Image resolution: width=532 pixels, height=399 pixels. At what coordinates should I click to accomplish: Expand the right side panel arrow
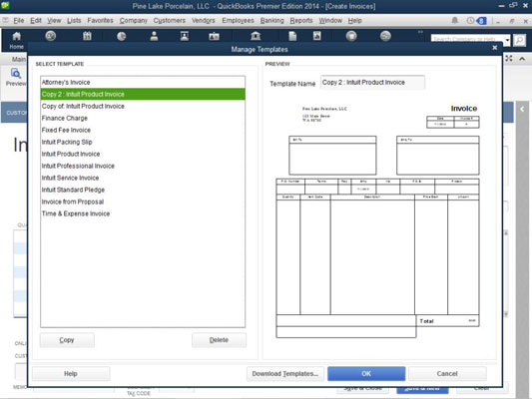click(x=522, y=109)
